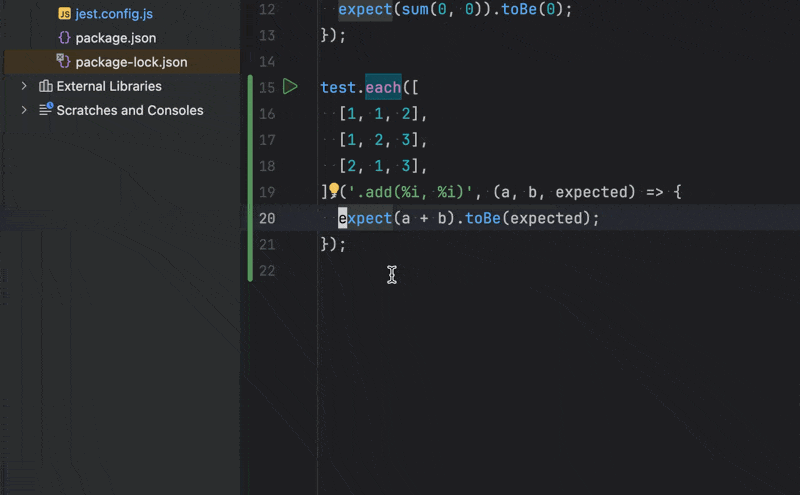This screenshot has width=800, height=495.
Task: Run the test.each test from gutter
Action: [x=290, y=86]
